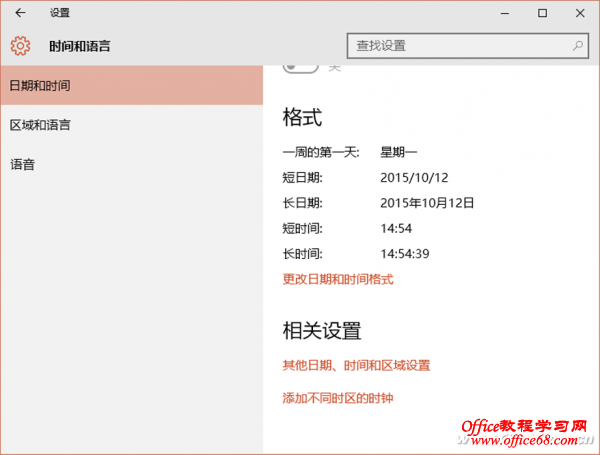The height and width of the screenshot is (455, 600).
Task: Click the 更改日期和时间格式 link
Action: (338, 279)
